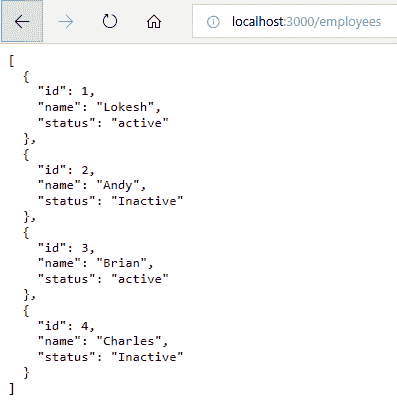Image resolution: width=397 pixels, height=405 pixels.
Task: Click the "id": 2 line
Action: pos(66,170)
